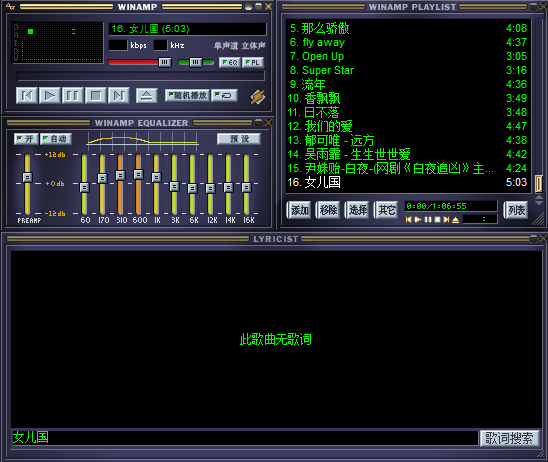Click the 16K equalizer band slider
Screen dimensions: 548x462
(246, 188)
